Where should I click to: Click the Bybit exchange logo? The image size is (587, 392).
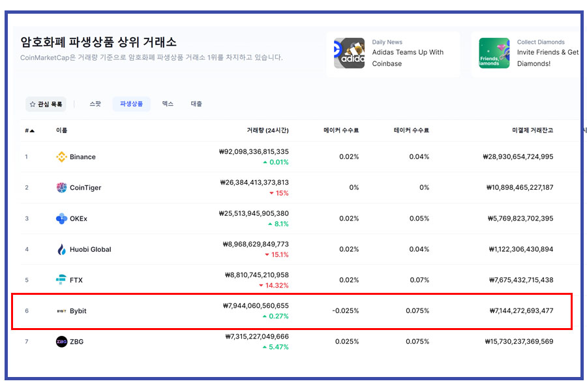coord(61,310)
